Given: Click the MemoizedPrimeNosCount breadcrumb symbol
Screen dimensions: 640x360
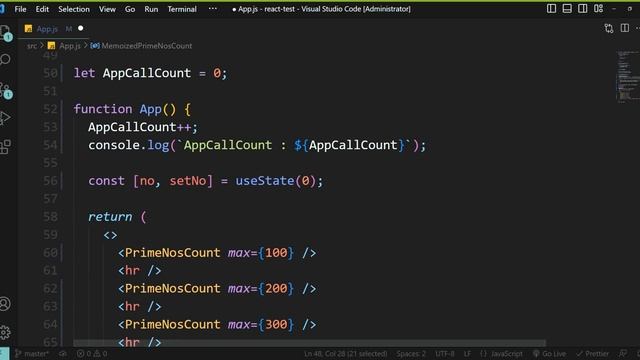Looking at the screenshot, I should tap(147, 46).
